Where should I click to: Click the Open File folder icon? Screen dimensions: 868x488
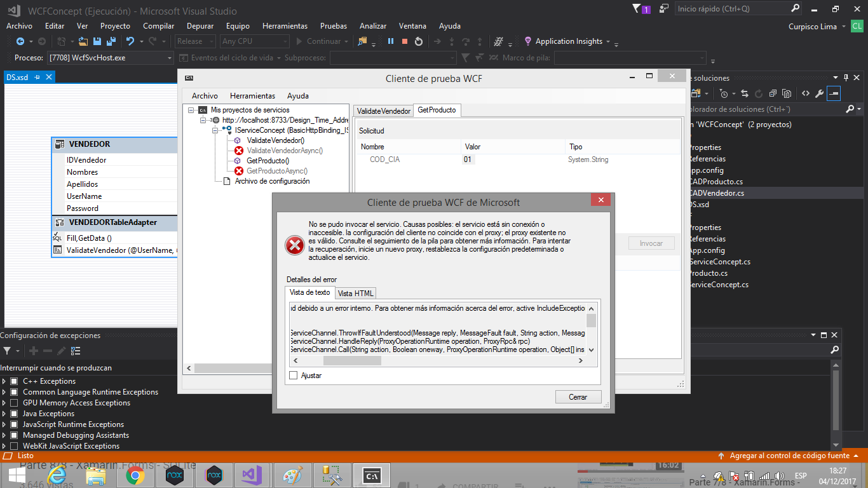pyautogui.click(x=83, y=41)
